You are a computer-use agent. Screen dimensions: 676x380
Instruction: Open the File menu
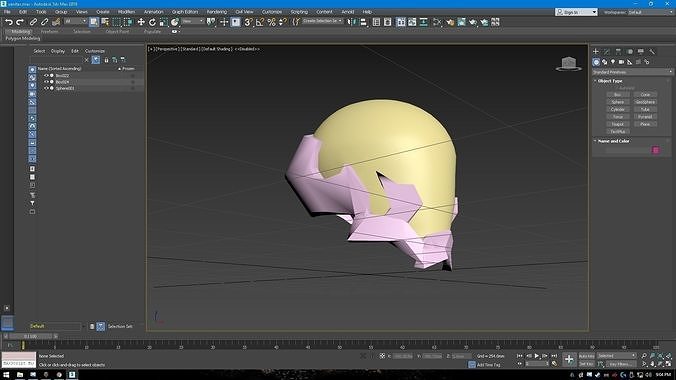click(7, 12)
